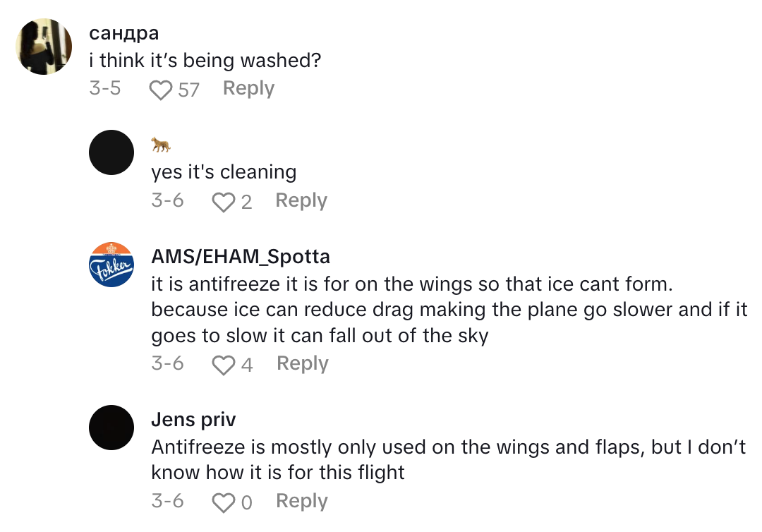The image size is (762, 532).
Task: Tap the heart icon on Jens priv's comment
Action: pyautogui.click(x=222, y=501)
